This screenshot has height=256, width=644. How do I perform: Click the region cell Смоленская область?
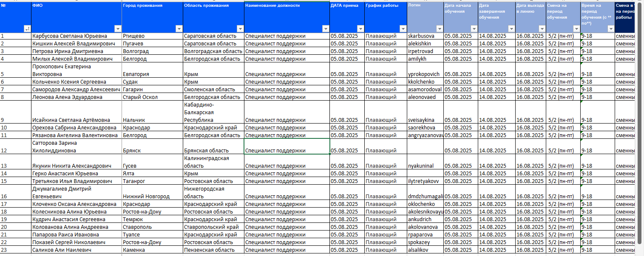214,90
